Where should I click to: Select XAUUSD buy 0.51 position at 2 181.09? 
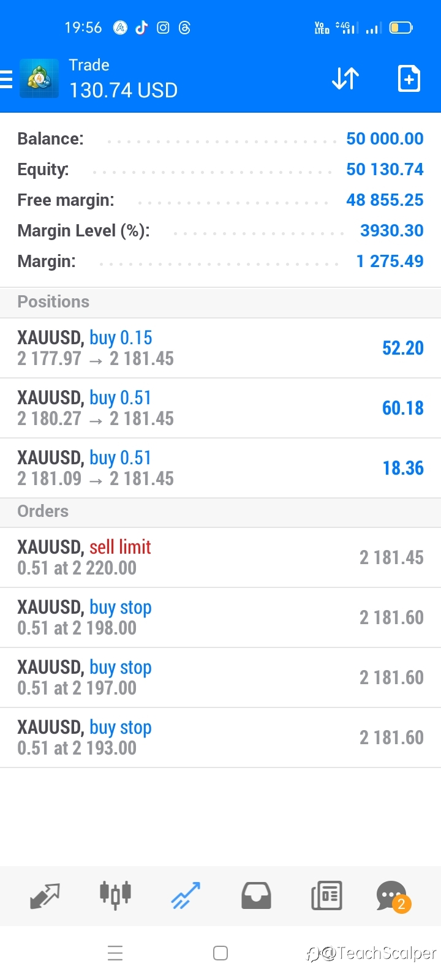(221, 468)
